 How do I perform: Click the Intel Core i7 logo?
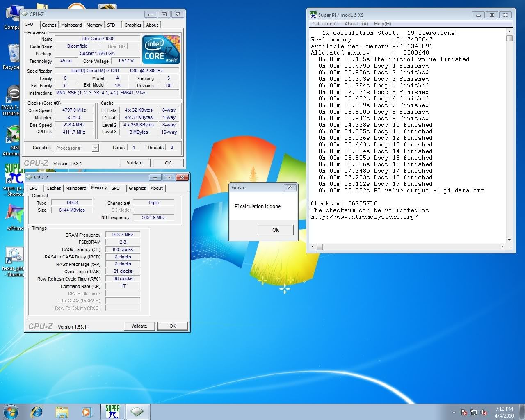(161, 50)
